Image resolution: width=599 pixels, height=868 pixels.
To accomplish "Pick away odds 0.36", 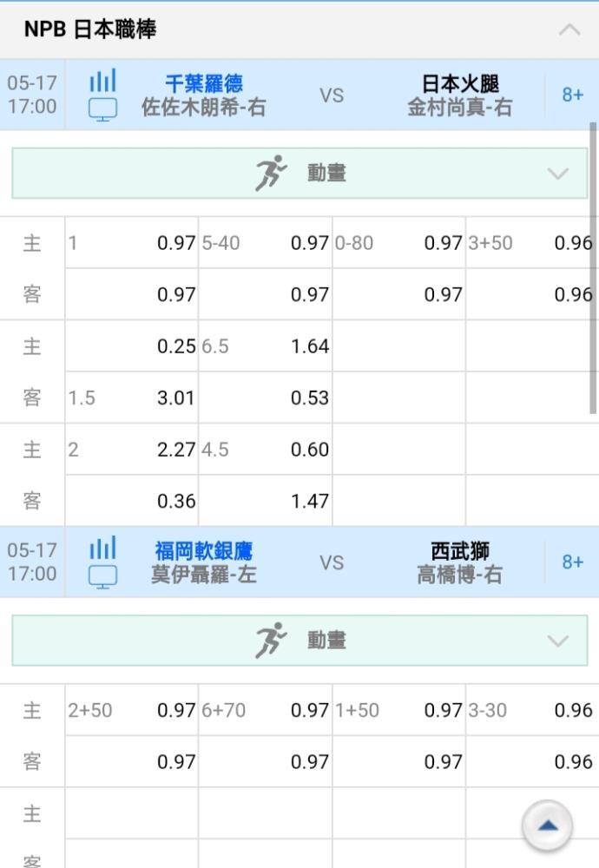I will pyautogui.click(x=176, y=501).
